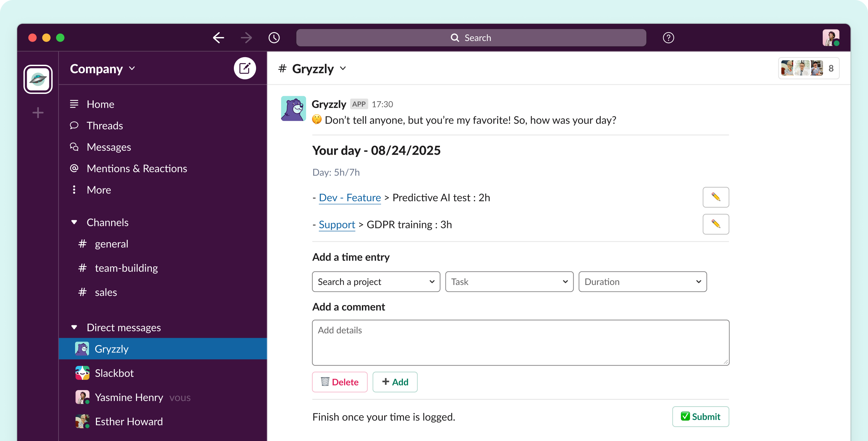Click the Delete button

(340, 382)
